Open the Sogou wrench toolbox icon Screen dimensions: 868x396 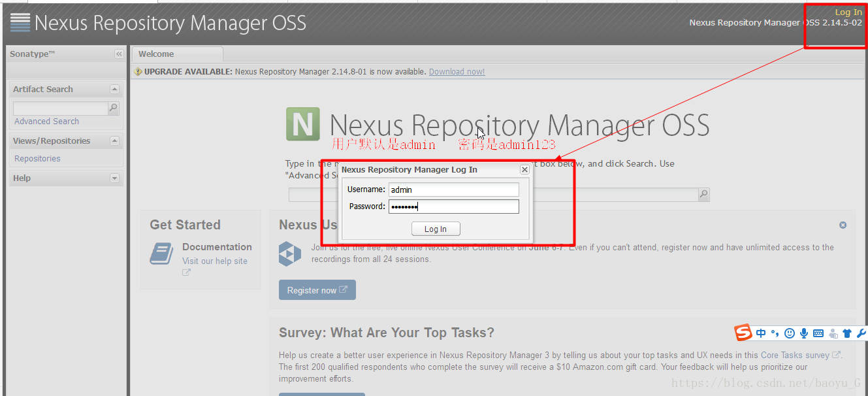pyautogui.click(x=861, y=333)
